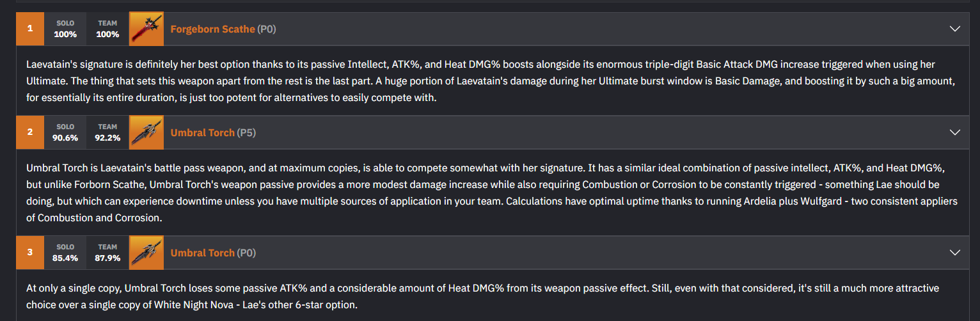Click the Forgeborn Scathe weapon icon
Screen dimensions: 980x321
[146, 29]
